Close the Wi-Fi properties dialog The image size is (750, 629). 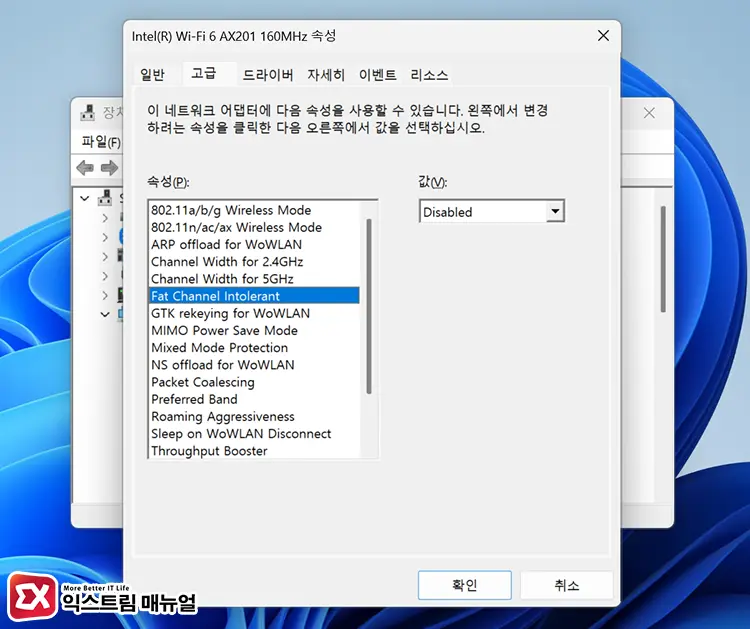click(x=604, y=35)
